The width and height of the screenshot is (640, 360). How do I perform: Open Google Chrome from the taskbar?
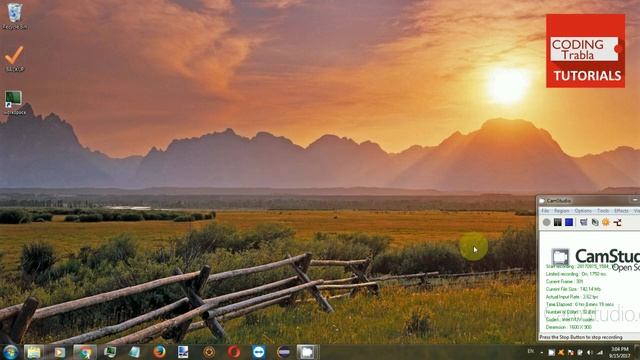click(85, 352)
